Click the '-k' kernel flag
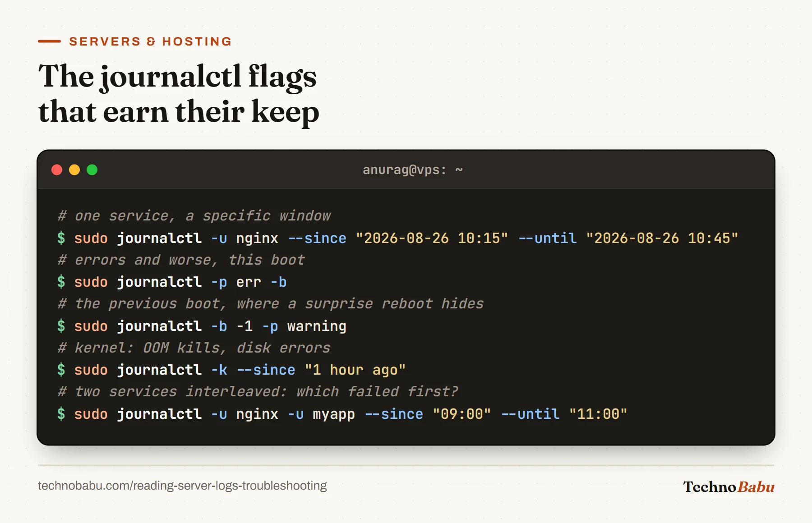The width and height of the screenshot is (812, 523). tap(219, 370)
